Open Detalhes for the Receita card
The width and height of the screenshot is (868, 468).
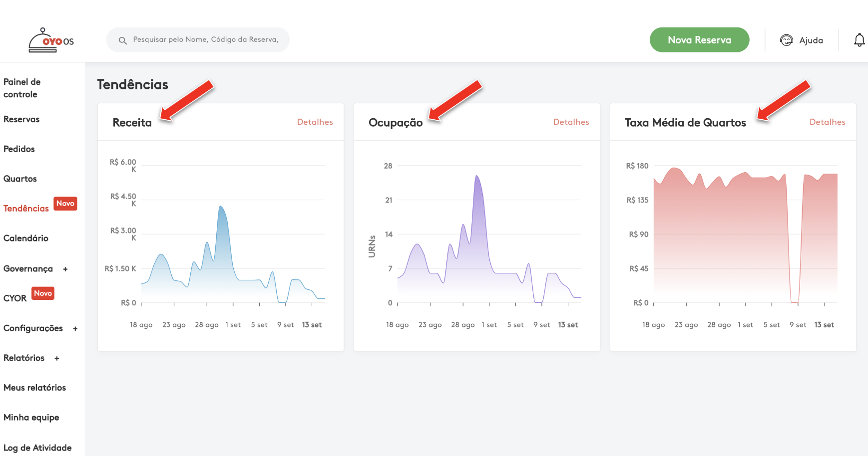click(315, 122)
